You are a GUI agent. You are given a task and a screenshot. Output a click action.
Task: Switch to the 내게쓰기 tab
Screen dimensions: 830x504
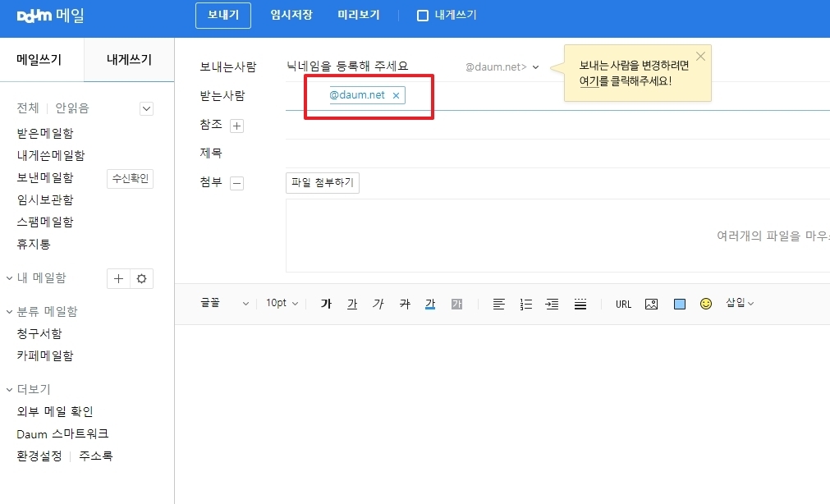pyautogui.click(x=128, y=60)
